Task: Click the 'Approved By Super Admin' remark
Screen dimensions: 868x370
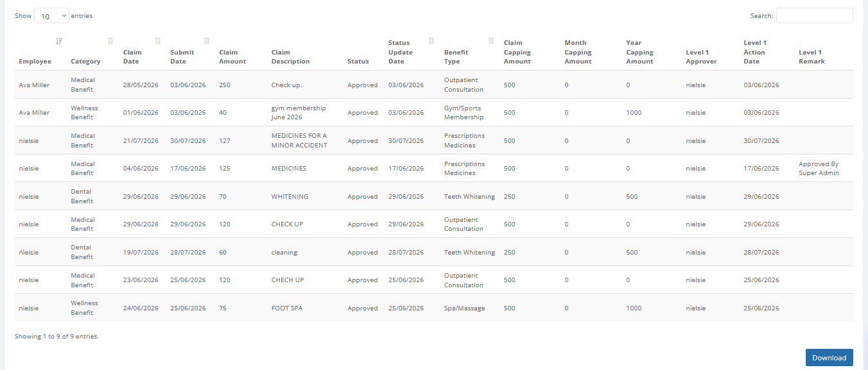Action: click(x=819, y=169)
